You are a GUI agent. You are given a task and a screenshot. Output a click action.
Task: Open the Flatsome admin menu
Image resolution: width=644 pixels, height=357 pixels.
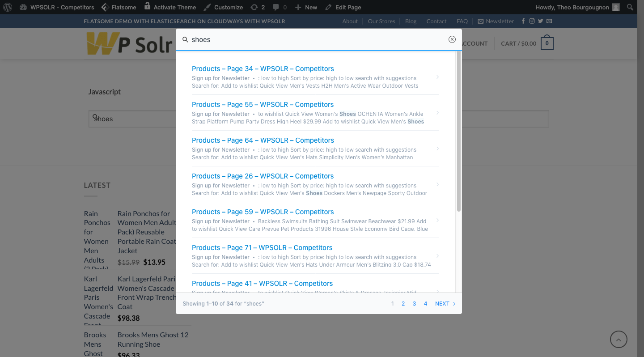point(119,7)
